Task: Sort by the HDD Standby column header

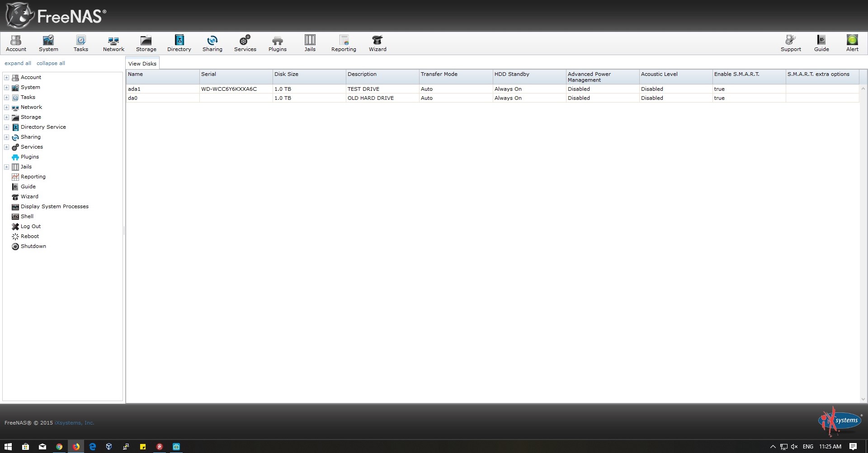Action: point(529,77)
